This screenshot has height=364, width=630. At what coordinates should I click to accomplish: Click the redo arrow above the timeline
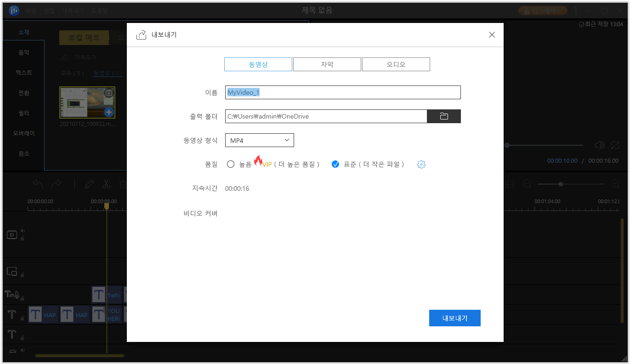[x=56, y=184]
